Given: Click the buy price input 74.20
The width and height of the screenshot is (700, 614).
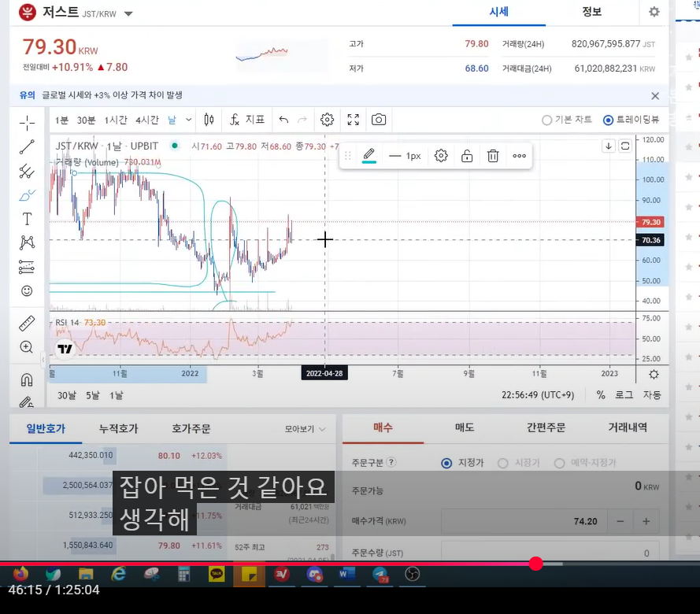Looking at the screenshot, I should coord(524,521).
